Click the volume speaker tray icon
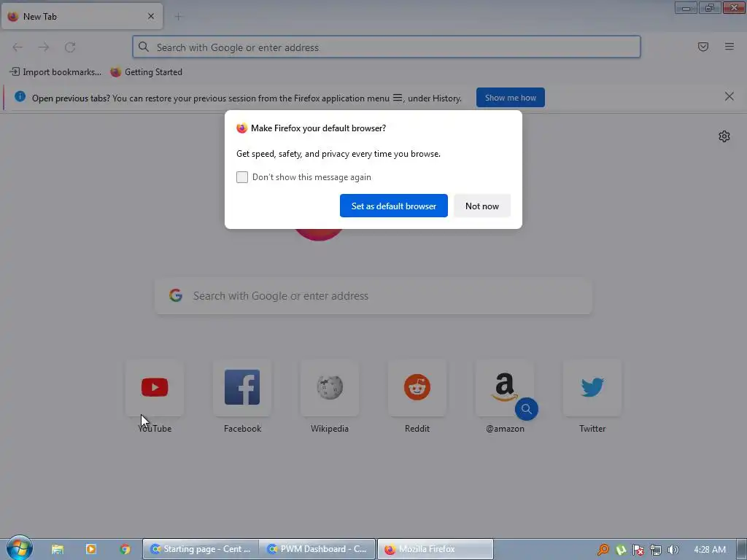Image resolution: width=747 pixels, height=560 pixels. click(673, 550)
